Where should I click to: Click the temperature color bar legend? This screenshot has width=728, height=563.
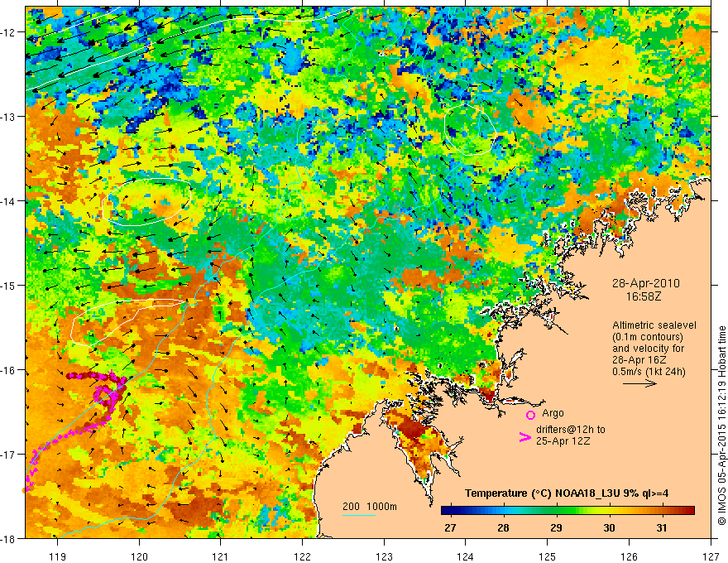click(x=568, y=511)
